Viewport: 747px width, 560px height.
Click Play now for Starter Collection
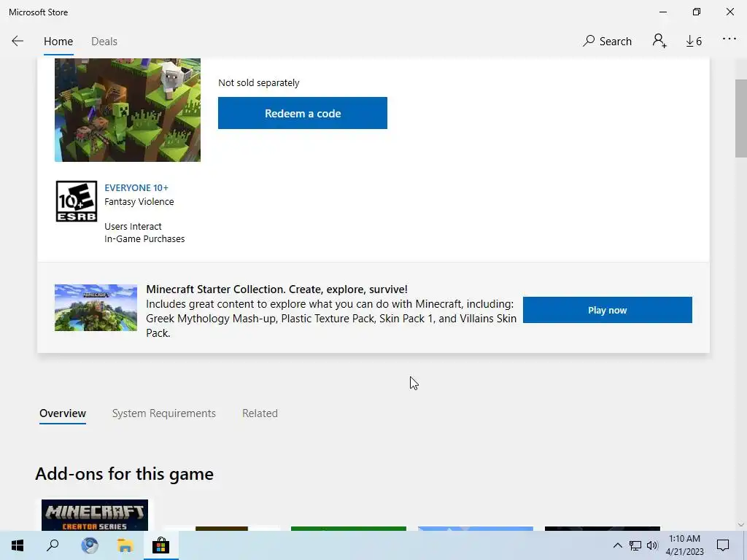608,310
